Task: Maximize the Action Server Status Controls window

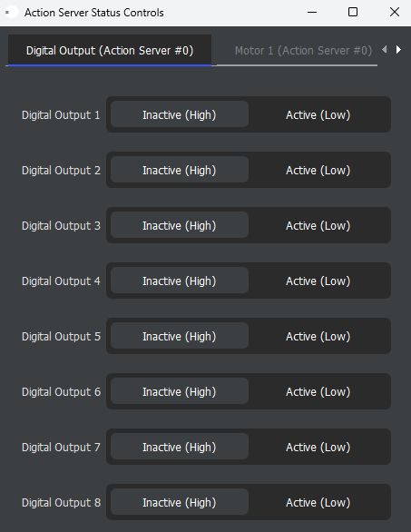Action: coord(353,12)
